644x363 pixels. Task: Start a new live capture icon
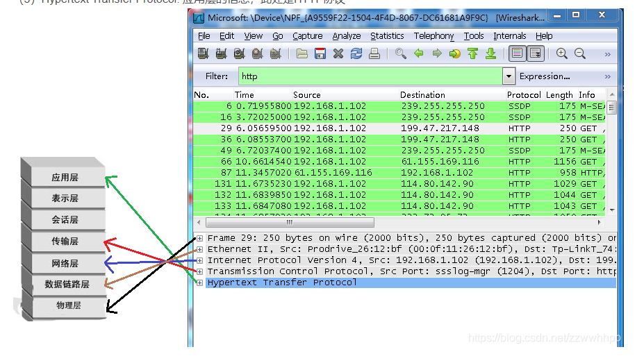pyautogui.click(x=240, y=53)
